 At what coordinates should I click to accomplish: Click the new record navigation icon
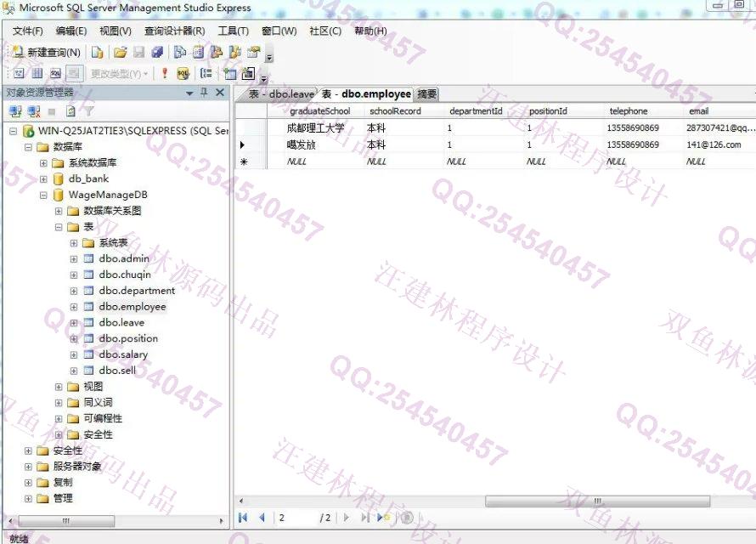tap(384, 518)
